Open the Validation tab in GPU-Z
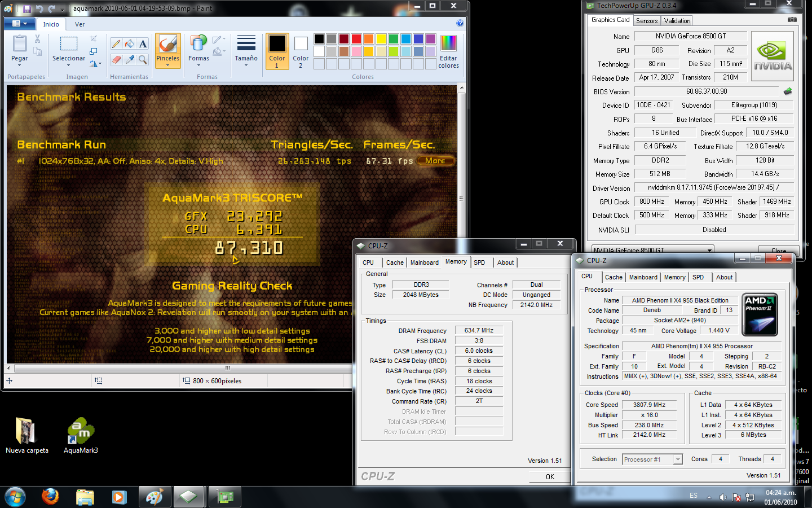Viewport: 812px width, 508px height. (677, 21)
